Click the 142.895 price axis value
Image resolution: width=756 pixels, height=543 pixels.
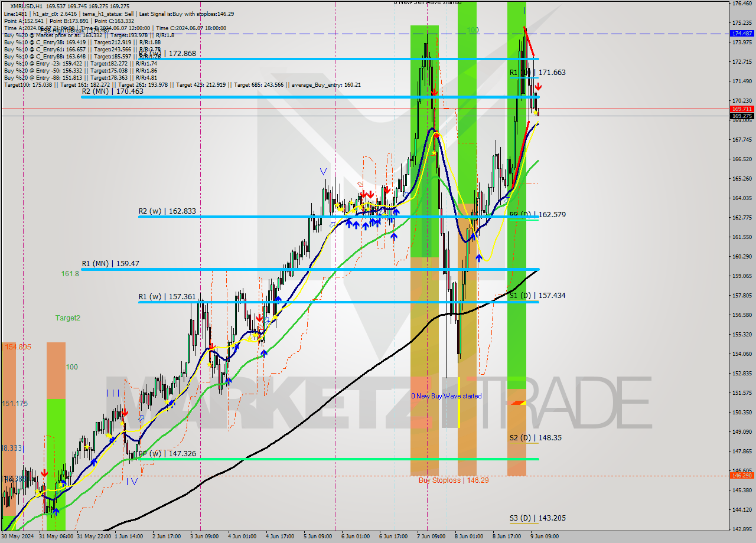point(742,529)
